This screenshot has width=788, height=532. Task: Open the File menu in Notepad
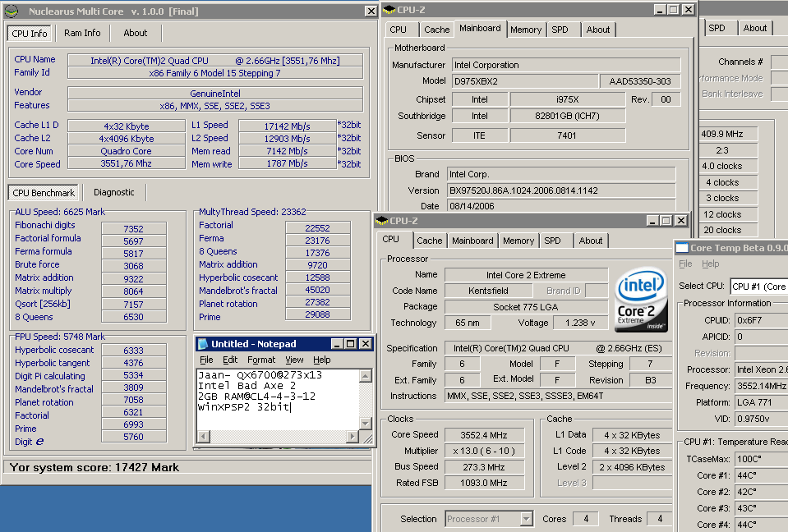206,360
